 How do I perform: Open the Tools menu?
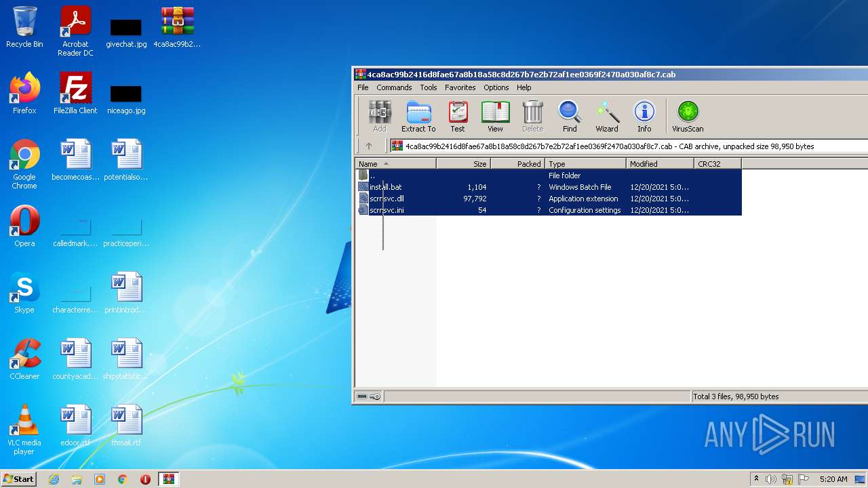coord(429,87)
